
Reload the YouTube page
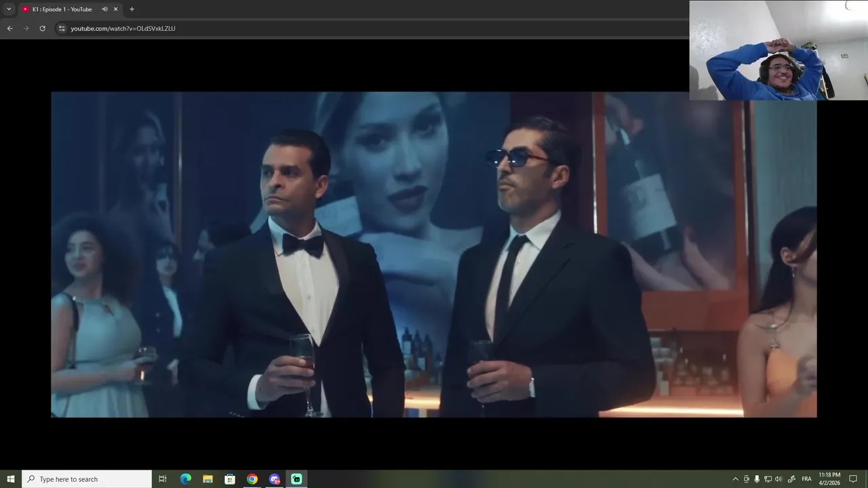pyautogui.click(x=42, y=28)
